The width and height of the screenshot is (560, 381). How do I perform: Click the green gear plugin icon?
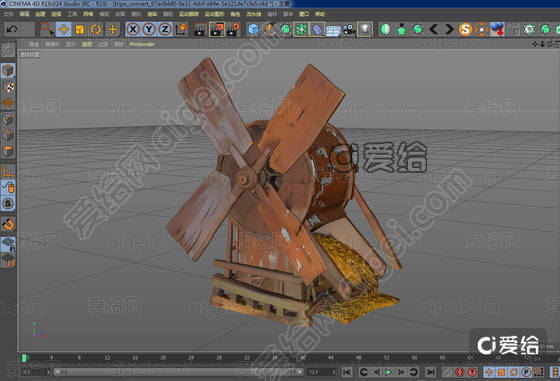(529, 29)
